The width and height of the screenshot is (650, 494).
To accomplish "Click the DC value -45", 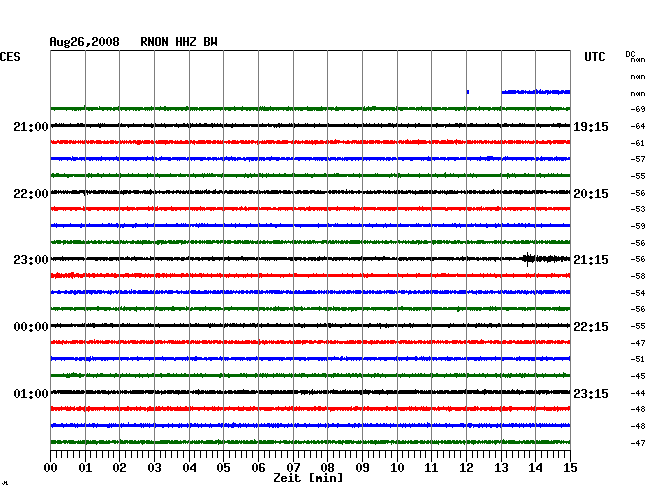I will pyautogui.click(x=638, y=376).
